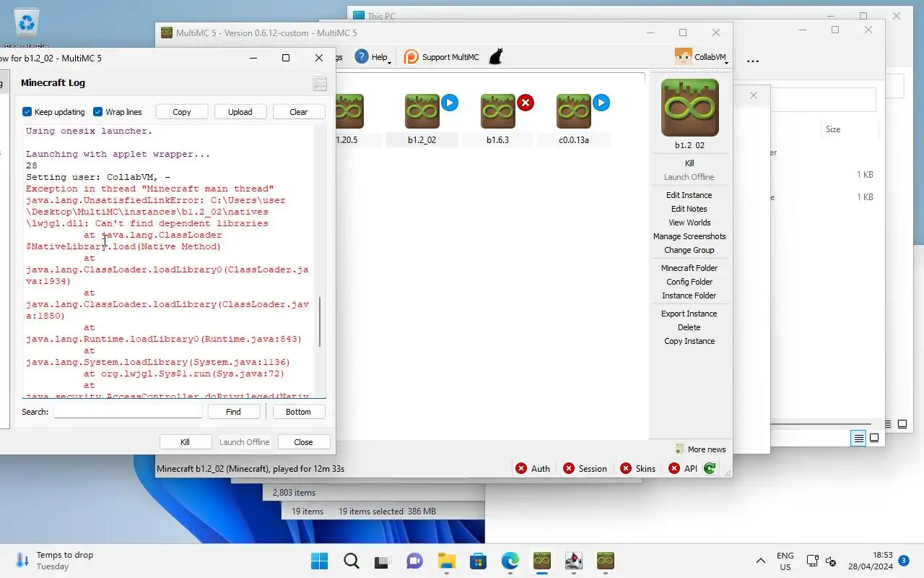The image size is (924, 578).
Task: Click the Find button
Action: [233, 411]
